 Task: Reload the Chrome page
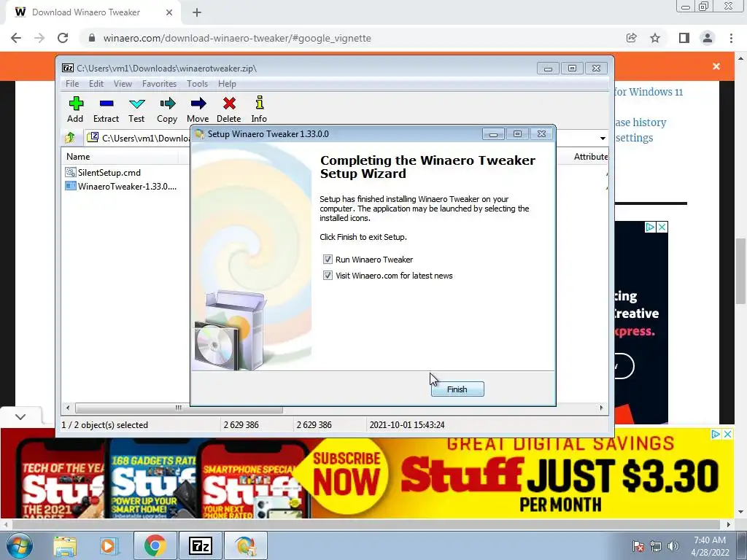pos(63,38)
